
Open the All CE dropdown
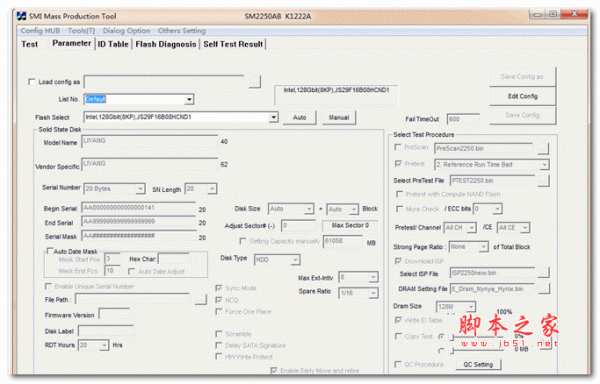[x=525, y=228]
